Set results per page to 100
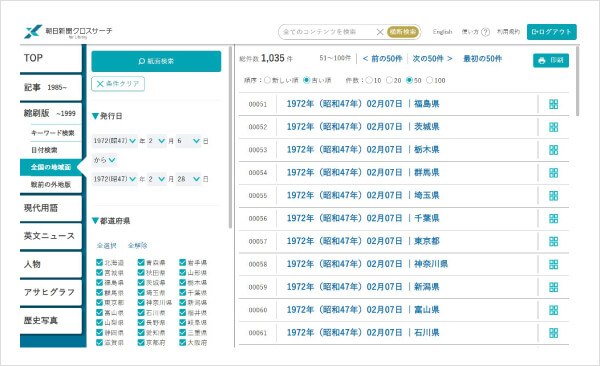The image size is (600, 366). tap(429, 80)
